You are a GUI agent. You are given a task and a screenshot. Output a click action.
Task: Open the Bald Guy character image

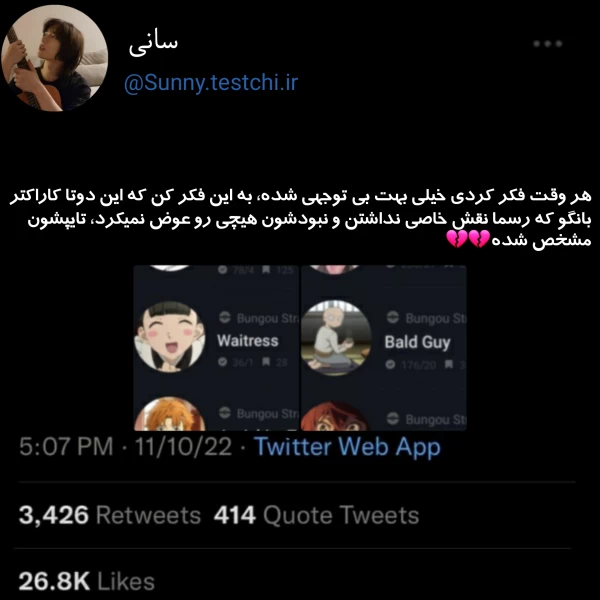pyautogui.click(x=336, y=338)
